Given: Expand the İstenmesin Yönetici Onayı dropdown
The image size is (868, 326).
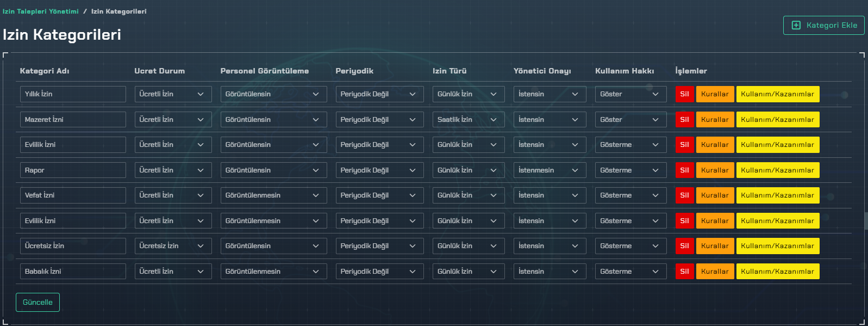Looking at the screenshot, I should click(x=549, y=170).
